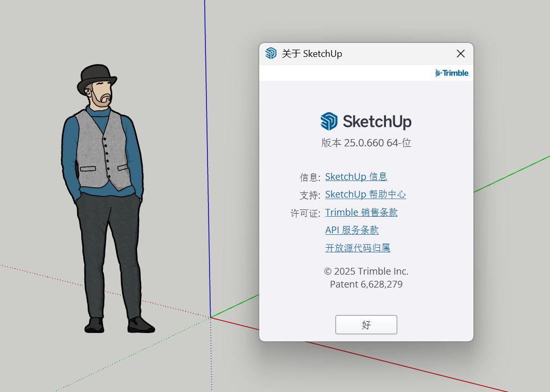This screenshot has height=392, width=550.
Task: Click the large SketchUp logo in the dialog
Action: pyautogui.click(x=366, y=122)
